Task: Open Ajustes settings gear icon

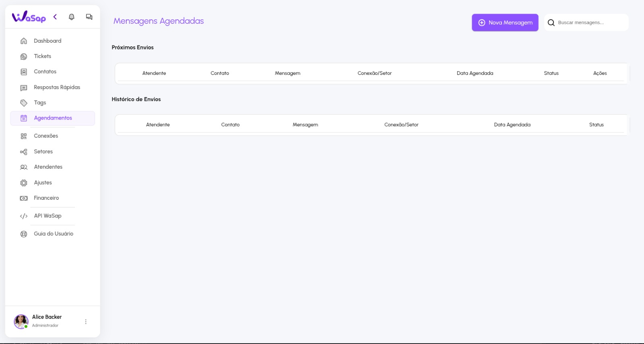Action: [x=24, y=183]
